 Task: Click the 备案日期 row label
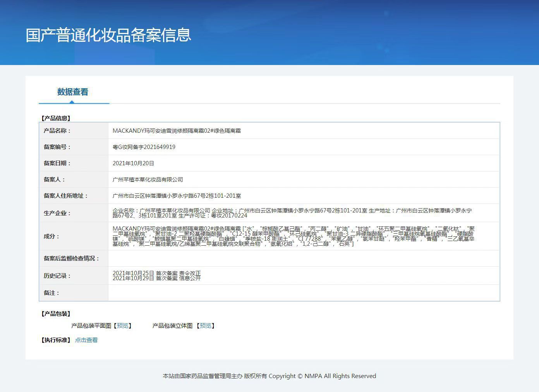click(x=57, y=163)
